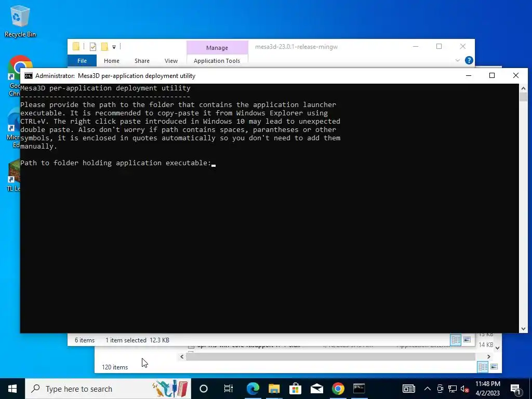Maximize the Mesa3D deployment utility console window

coord(492,76)
